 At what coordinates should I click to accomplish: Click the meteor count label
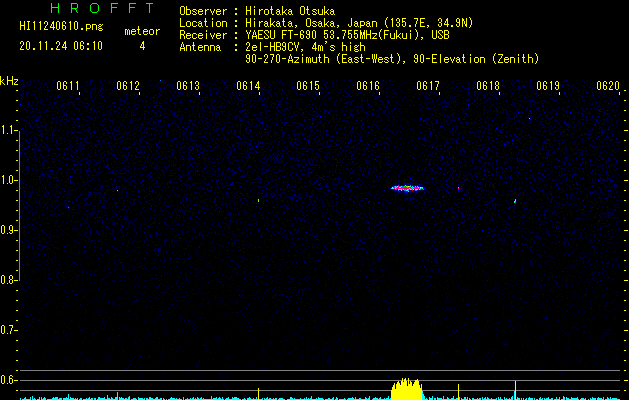tap(142, 31)
